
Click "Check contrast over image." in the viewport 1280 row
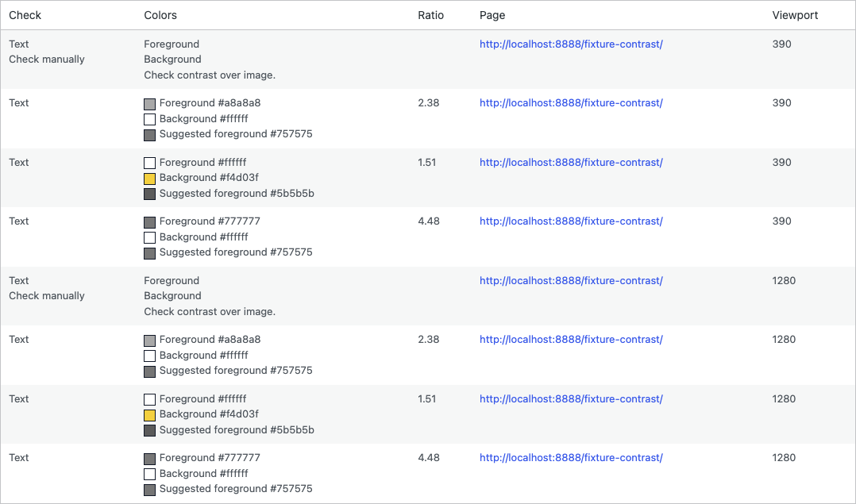click(x=210, y=312)
